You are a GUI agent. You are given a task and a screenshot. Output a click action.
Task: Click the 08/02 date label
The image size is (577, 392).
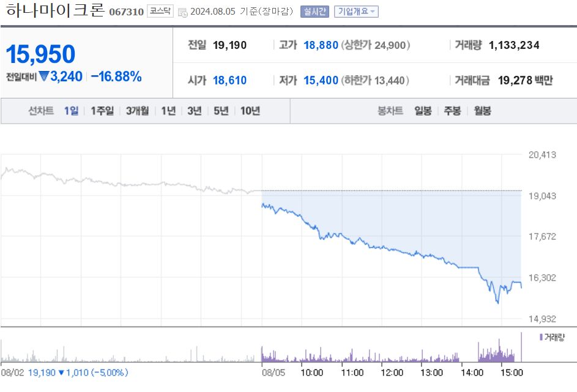(x=12, y=372)
